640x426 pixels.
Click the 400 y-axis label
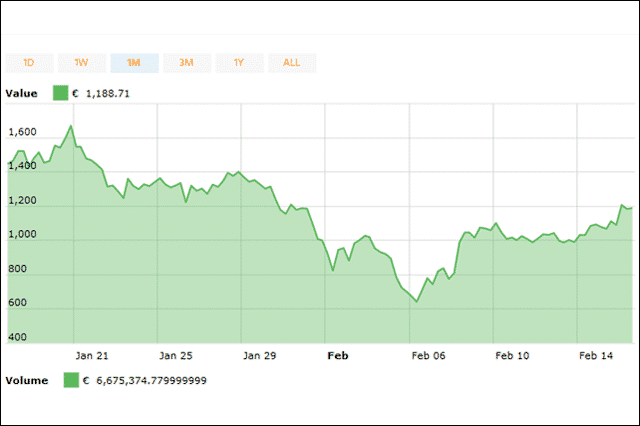(17, 337)
